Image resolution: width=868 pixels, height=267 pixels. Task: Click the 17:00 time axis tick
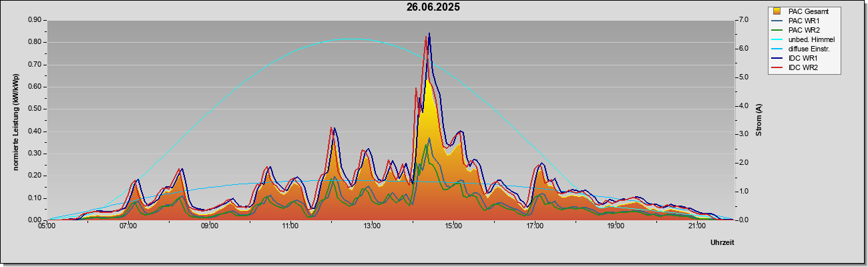point(534,227)
